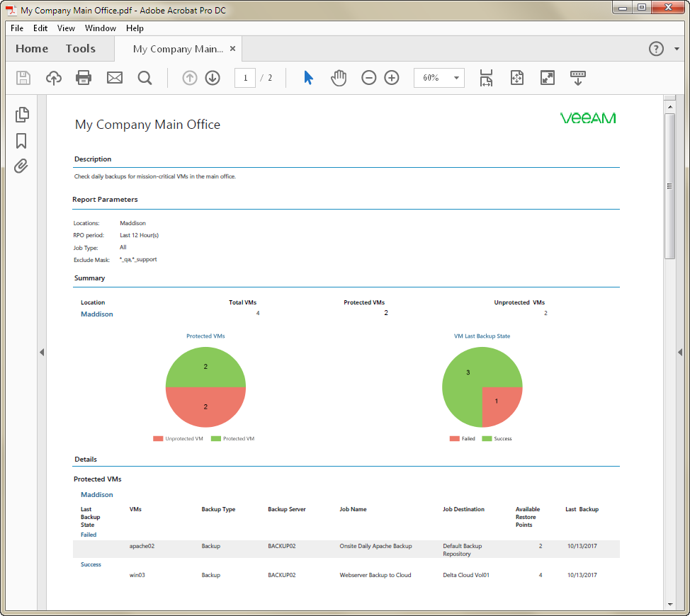Open Page Thumbnails panel
690x616 pixels.
(x=22, y=115)
